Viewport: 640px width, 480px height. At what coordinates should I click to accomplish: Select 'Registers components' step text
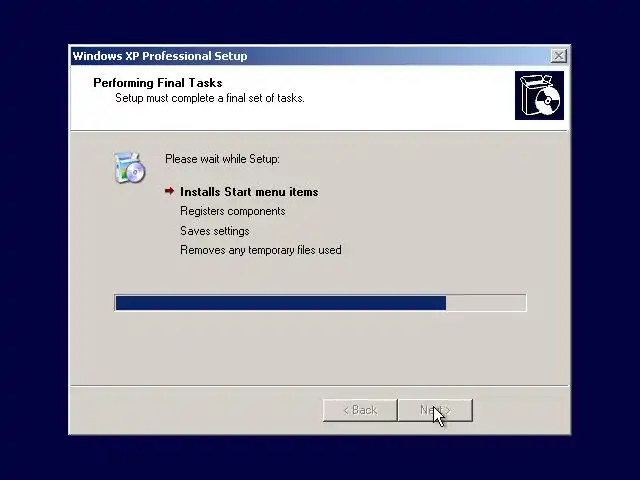(x=233, y=211)
